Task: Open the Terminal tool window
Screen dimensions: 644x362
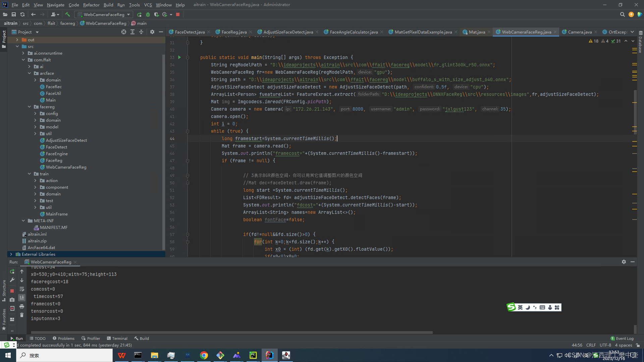Action: click(117, 338)
